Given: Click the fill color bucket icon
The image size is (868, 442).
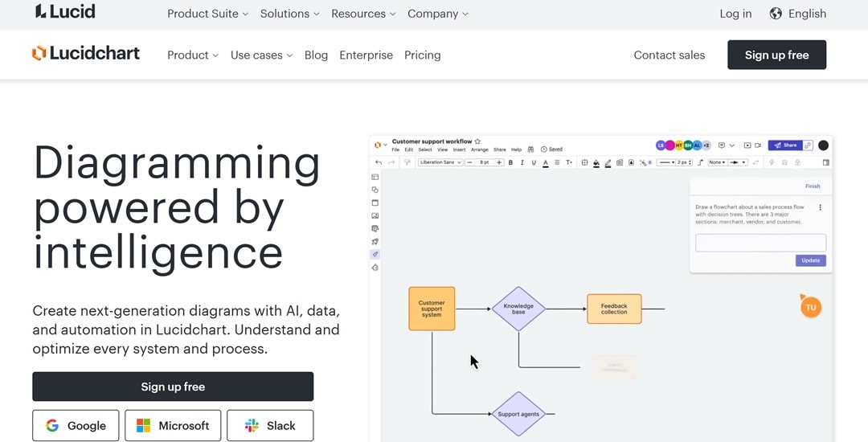Looking at the screenshot, I should coord(596,162).
